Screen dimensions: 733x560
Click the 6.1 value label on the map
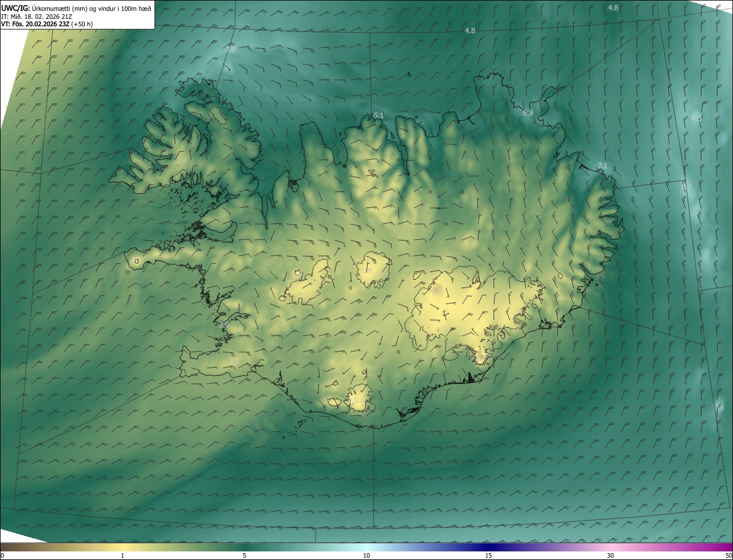pos(379,116)
